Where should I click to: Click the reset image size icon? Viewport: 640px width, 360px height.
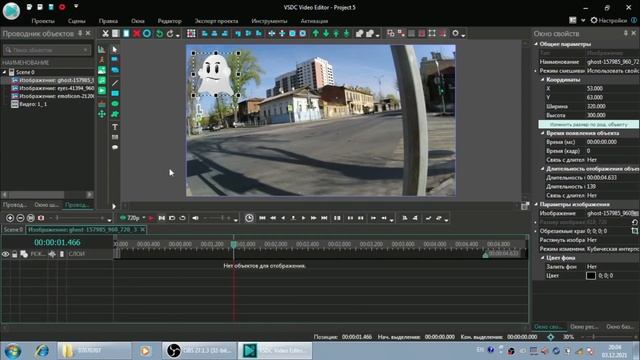click(x=635, y=222)
